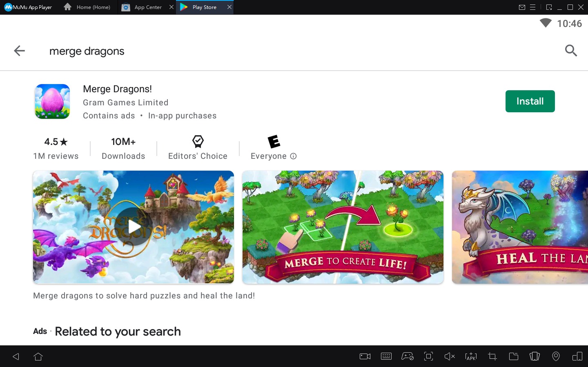Viewport: 588px width, 367px height.
Task: Install an APK file via the APK icon
Action: [x=471, y=356]
